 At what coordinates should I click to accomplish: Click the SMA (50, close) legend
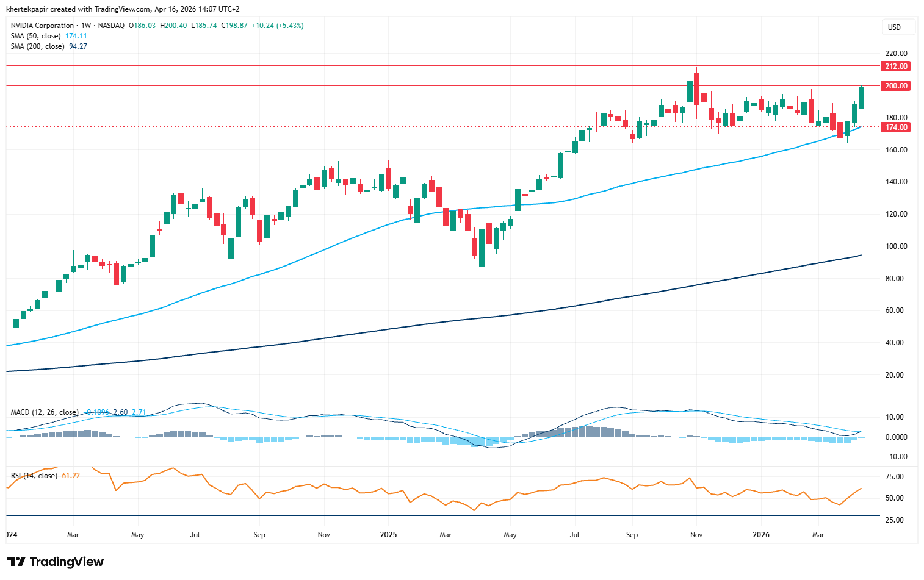(36, 36)
